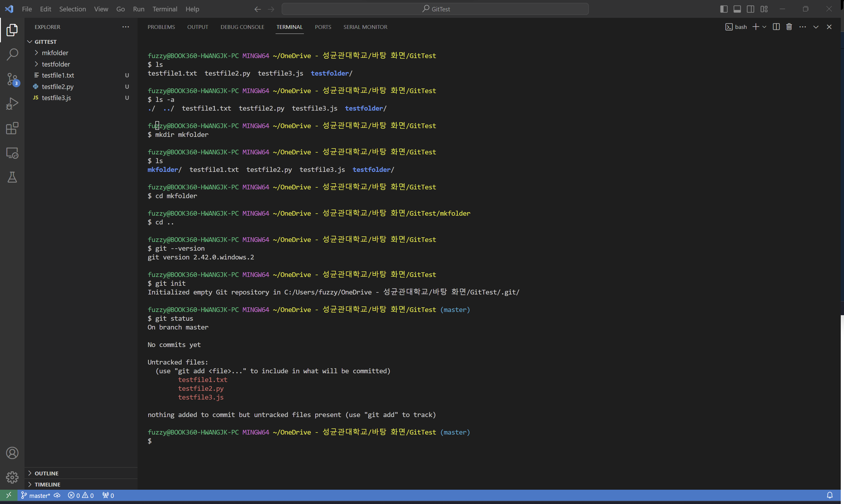Select the bash terminal label
Image resolution: width=844 pixels, height=504 pixels.
[736, 27]
